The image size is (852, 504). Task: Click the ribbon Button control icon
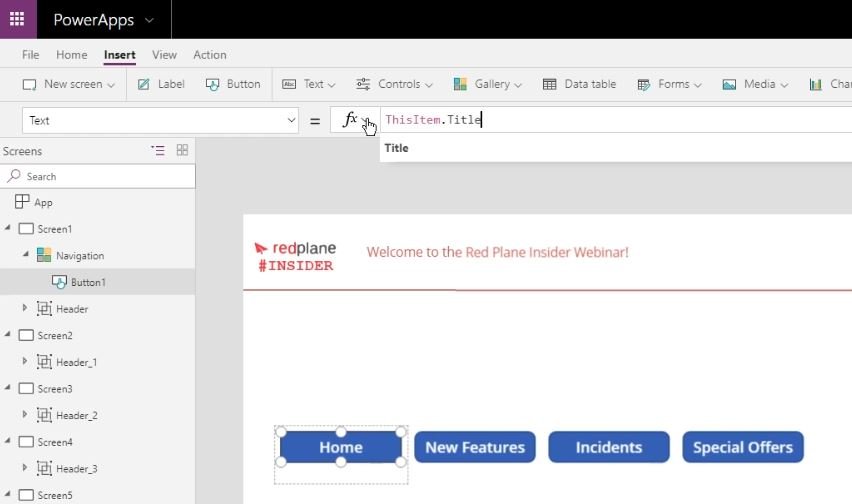click(212, 85)
